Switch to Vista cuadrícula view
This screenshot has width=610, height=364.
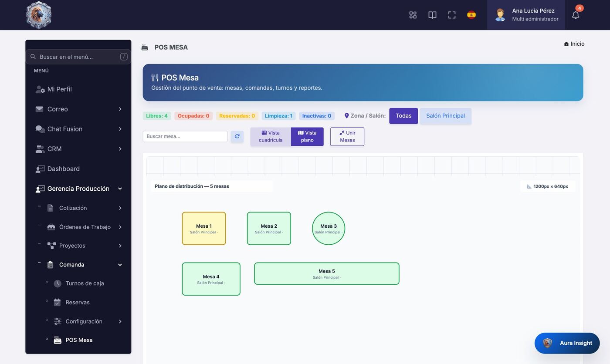tap(271, 137)
